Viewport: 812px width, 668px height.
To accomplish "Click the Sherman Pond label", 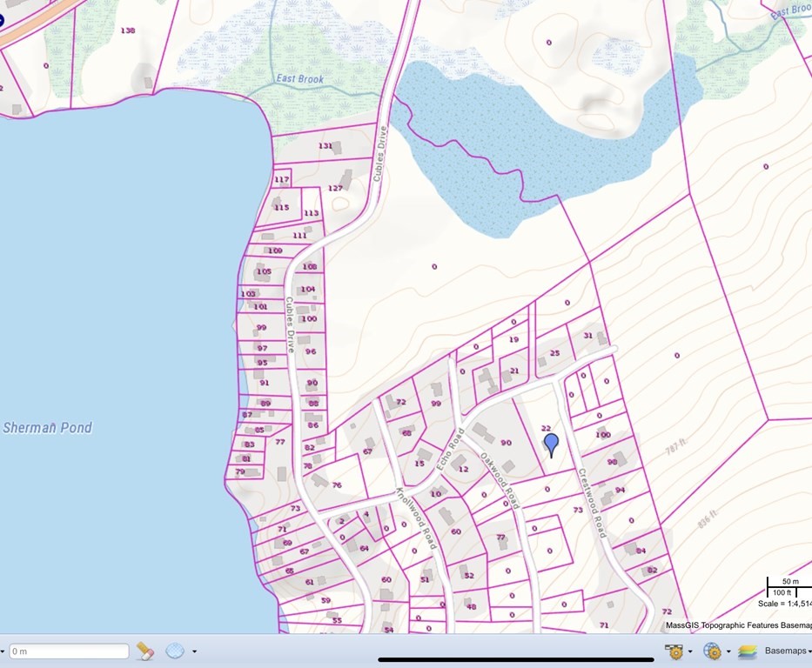I will click(x=47, y=428).
